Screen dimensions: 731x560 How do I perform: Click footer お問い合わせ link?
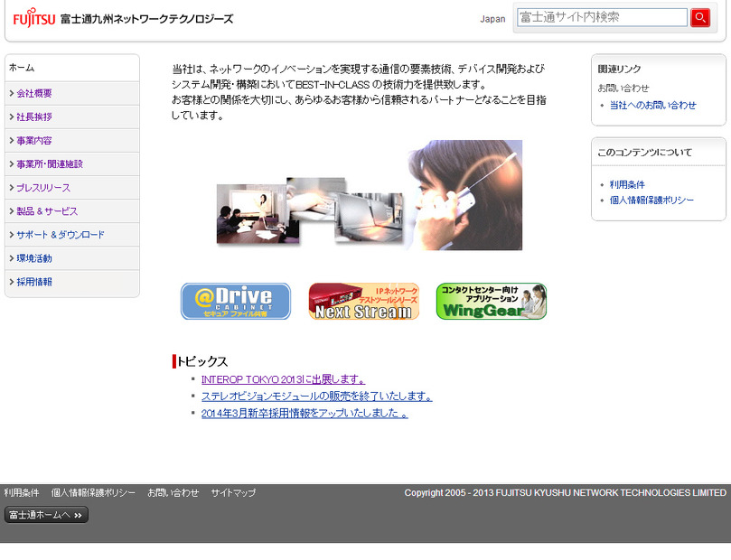[x=173, y=493]
